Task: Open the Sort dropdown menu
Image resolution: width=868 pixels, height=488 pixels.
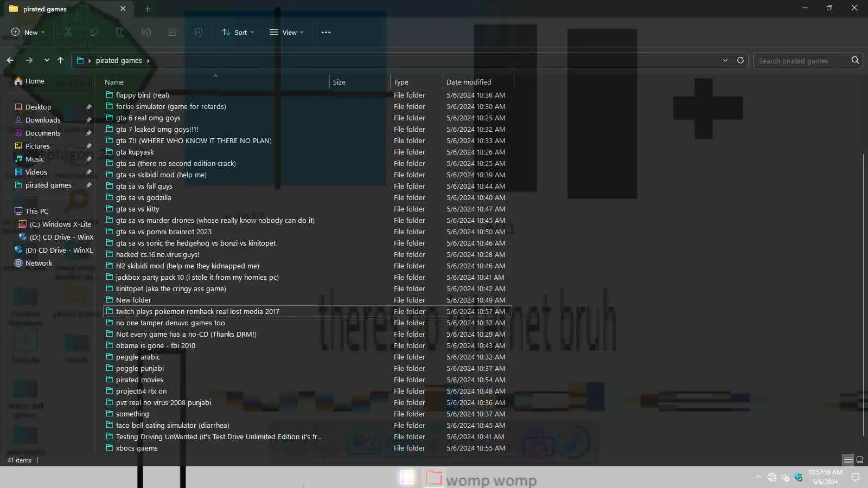Action: coord(238,33)
